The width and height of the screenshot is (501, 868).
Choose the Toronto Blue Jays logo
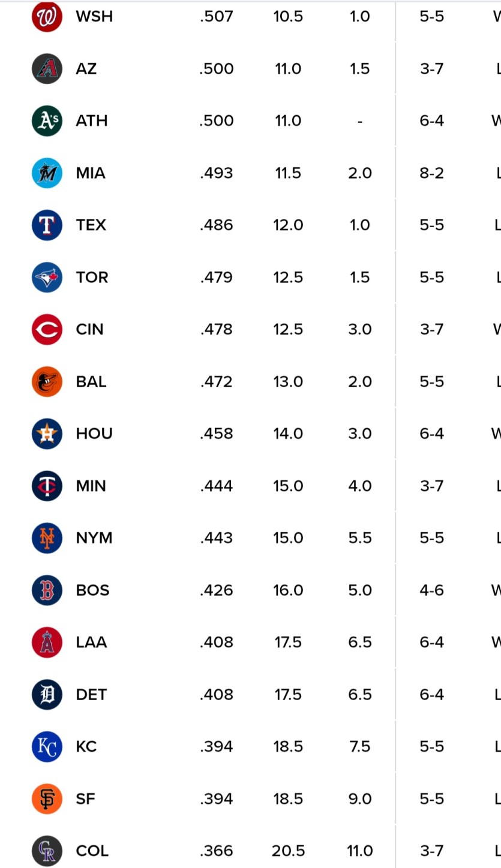pyautogui.click(x=47, y=277)
